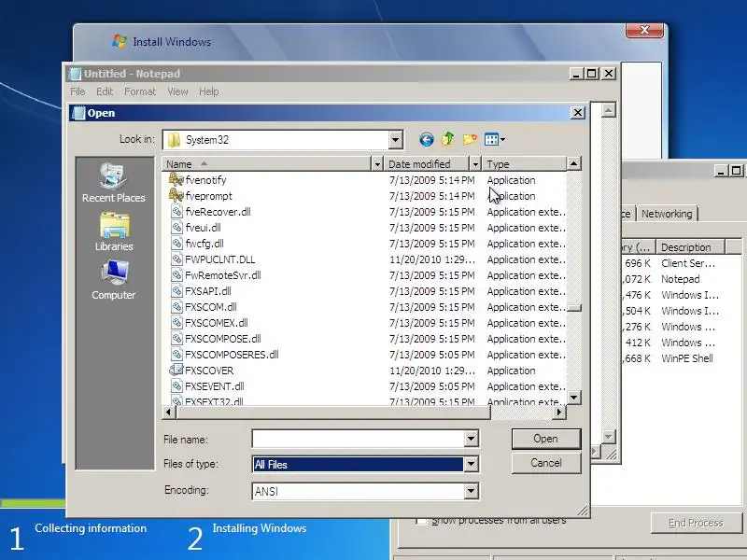Create new folder icon in Open dialog

click(470, 139)
